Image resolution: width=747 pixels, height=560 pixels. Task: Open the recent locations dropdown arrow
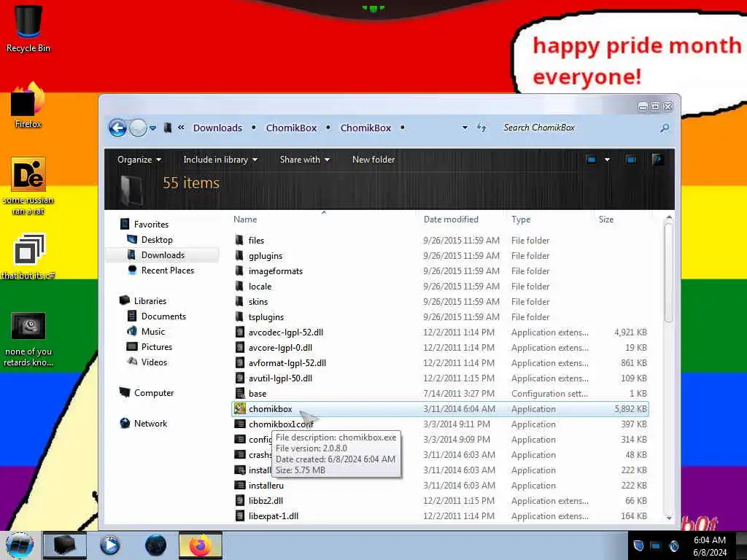(x=153, y=128)
